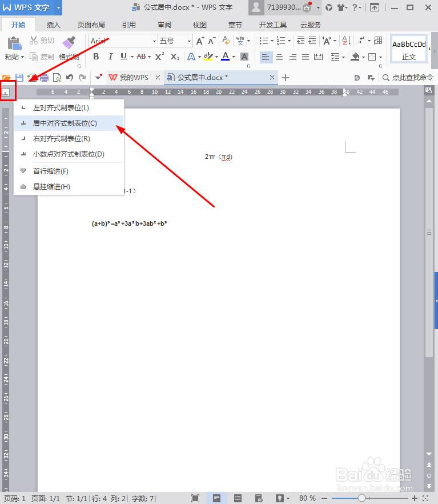
Task: Click the print icon in quick toolbar
Action: click(x=44, y=78)
